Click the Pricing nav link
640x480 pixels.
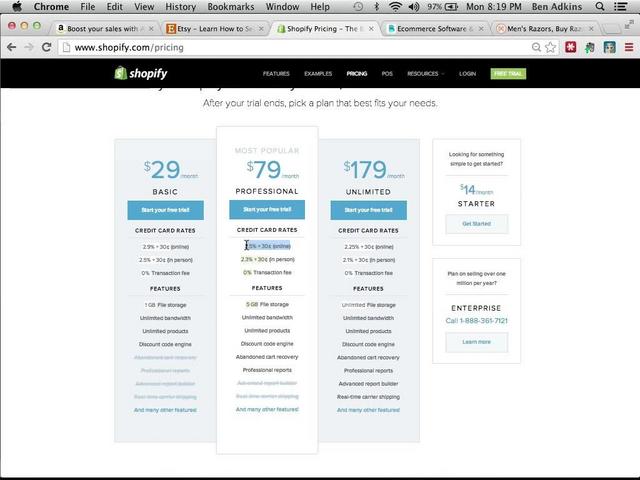pyautogui.click(x=357, y=74)
